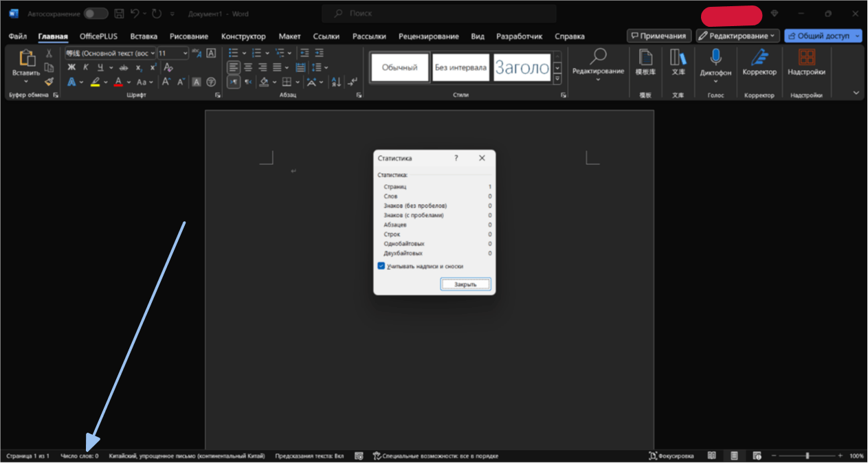This screenshot has width=868, height=463.
Task: Apply strikethrough formatting
Action: click(x=124, y=67)
